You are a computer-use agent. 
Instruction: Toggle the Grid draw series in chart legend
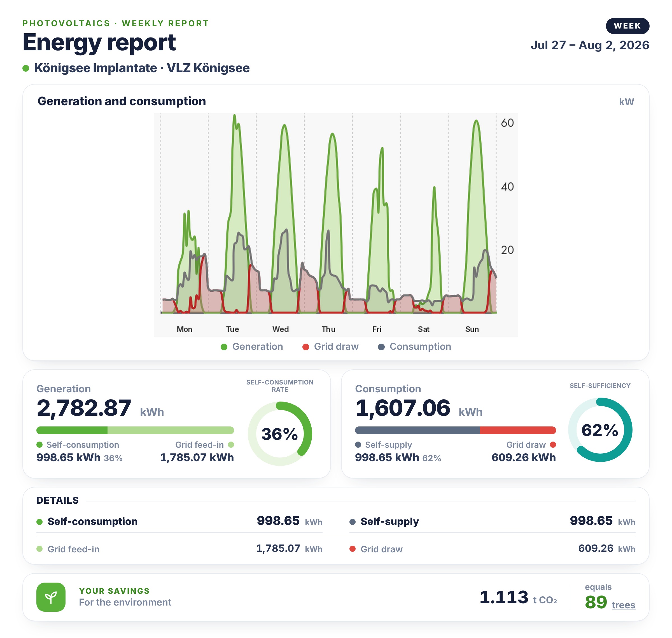point(330,346)
